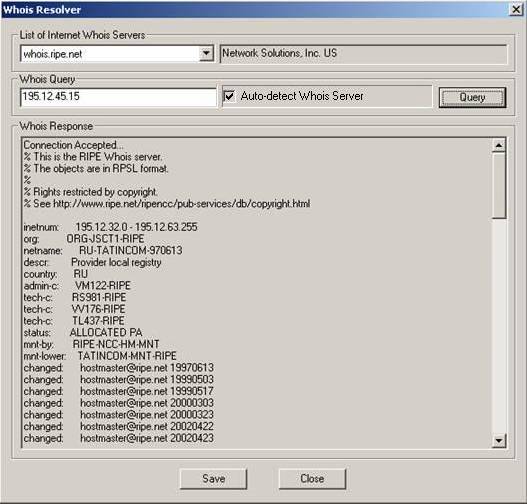527x504 pixels.
Task: Click the status ALLOCATED PA line
Action: click(83, 333)
